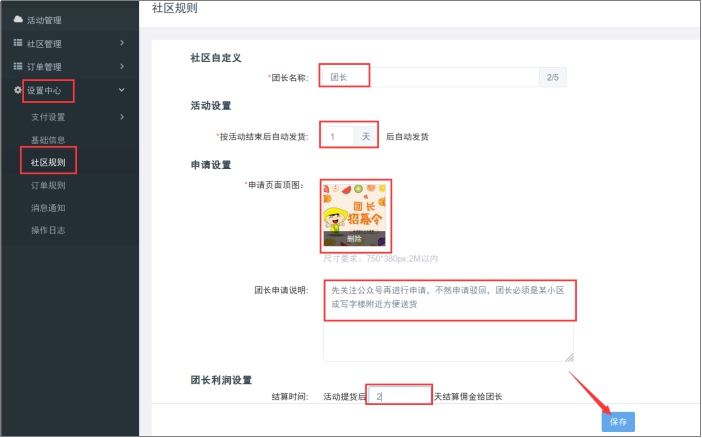Expand the 订单管理 chevron arrow
The image size is (702, 438).
(x=122, y=66)
